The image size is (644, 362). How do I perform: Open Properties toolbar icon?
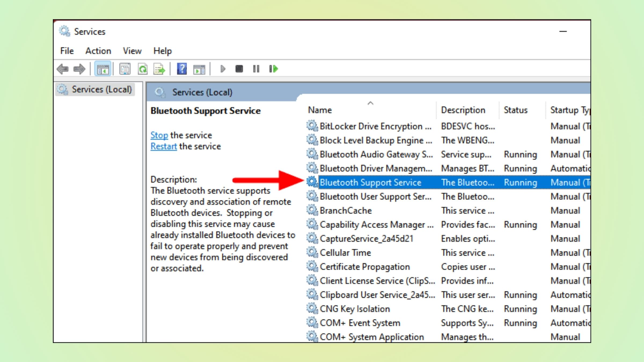coord(125,69)
